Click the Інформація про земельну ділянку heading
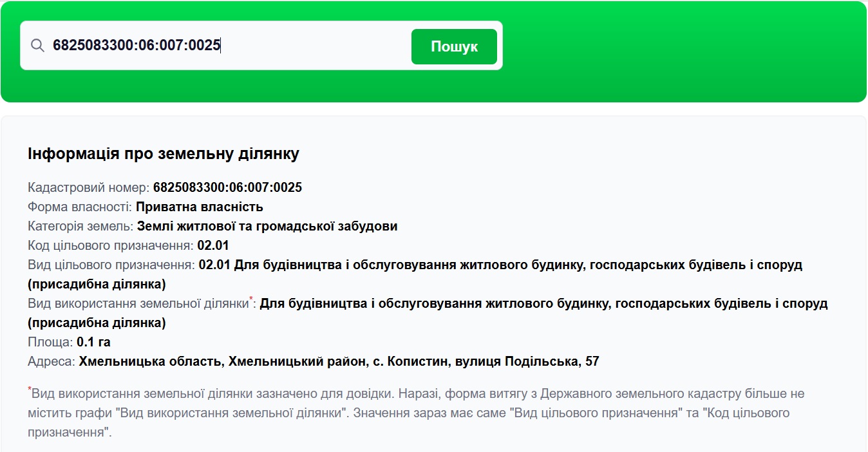Image resolution: width=868 pixels, height=452 pixels. (x=163, y=154)
